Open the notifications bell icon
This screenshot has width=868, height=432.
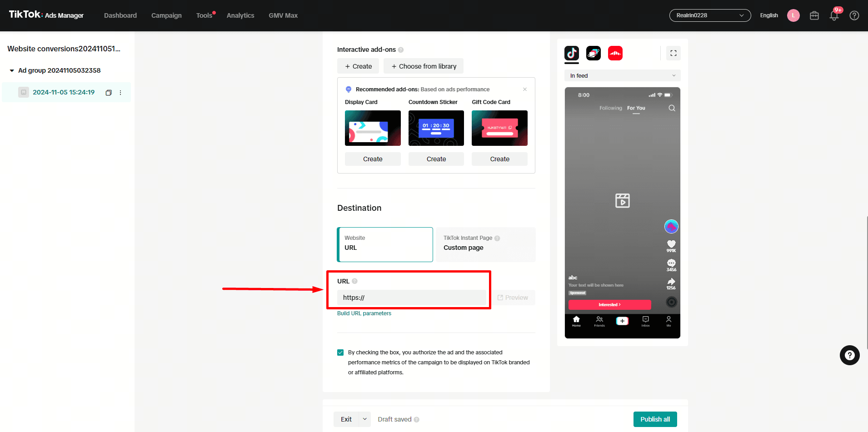833,15
